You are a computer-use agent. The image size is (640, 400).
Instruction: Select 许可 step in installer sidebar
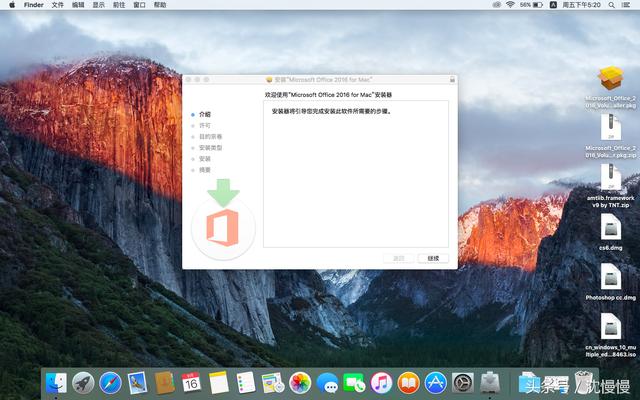coord(205,125)
